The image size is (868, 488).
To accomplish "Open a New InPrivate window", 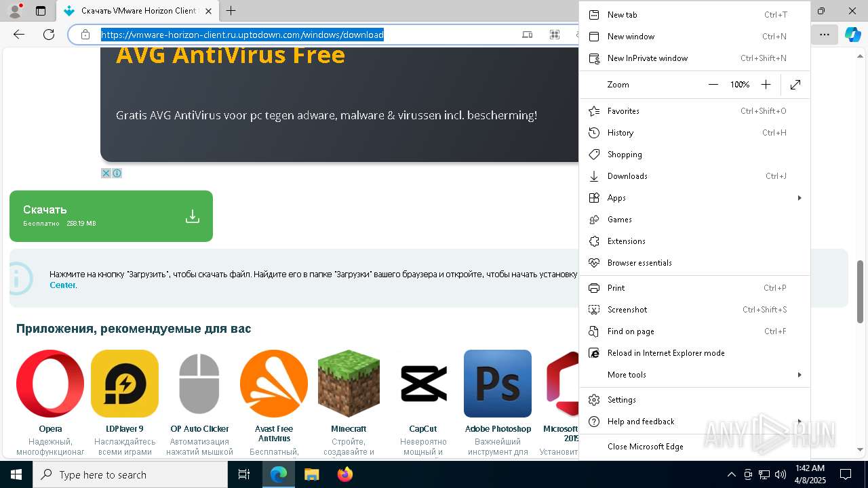I will 694,58.
